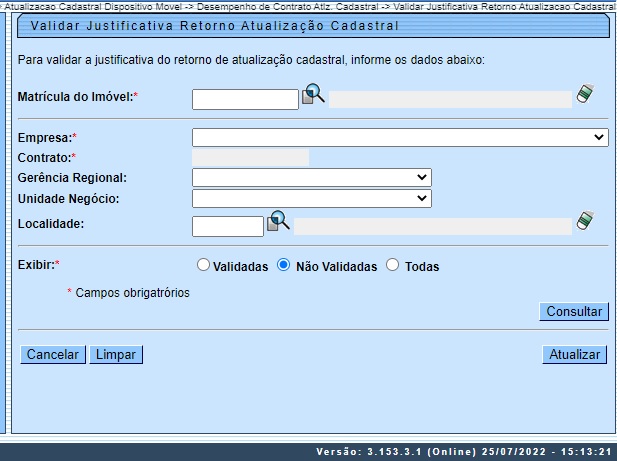Select the Todas radio option
617x461 pixels.
click(392, 266)
